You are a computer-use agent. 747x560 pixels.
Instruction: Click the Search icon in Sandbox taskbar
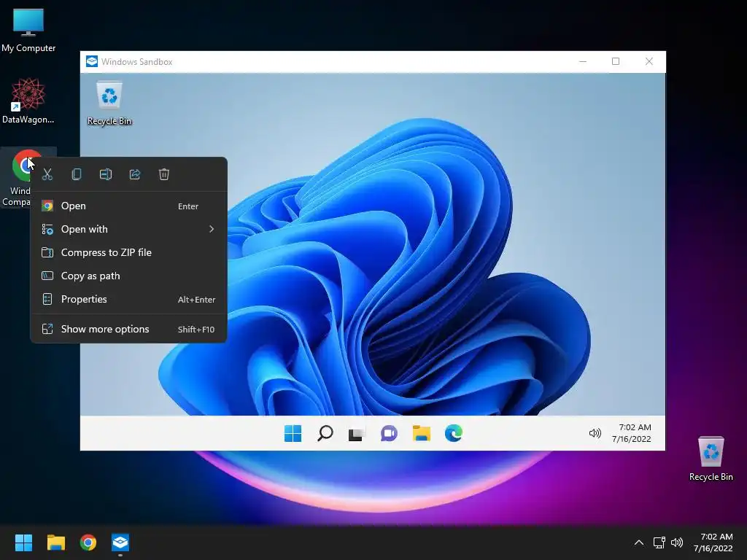[325, 433]
